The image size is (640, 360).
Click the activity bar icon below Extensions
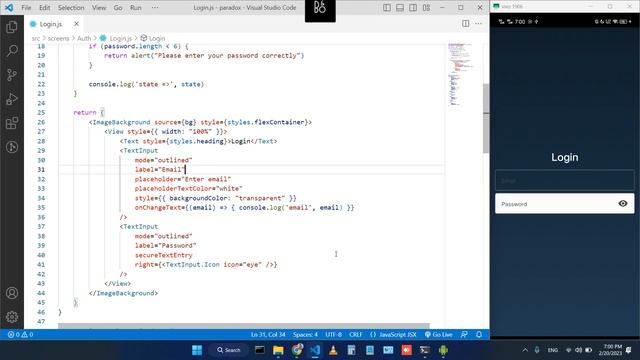pos(12,147)
